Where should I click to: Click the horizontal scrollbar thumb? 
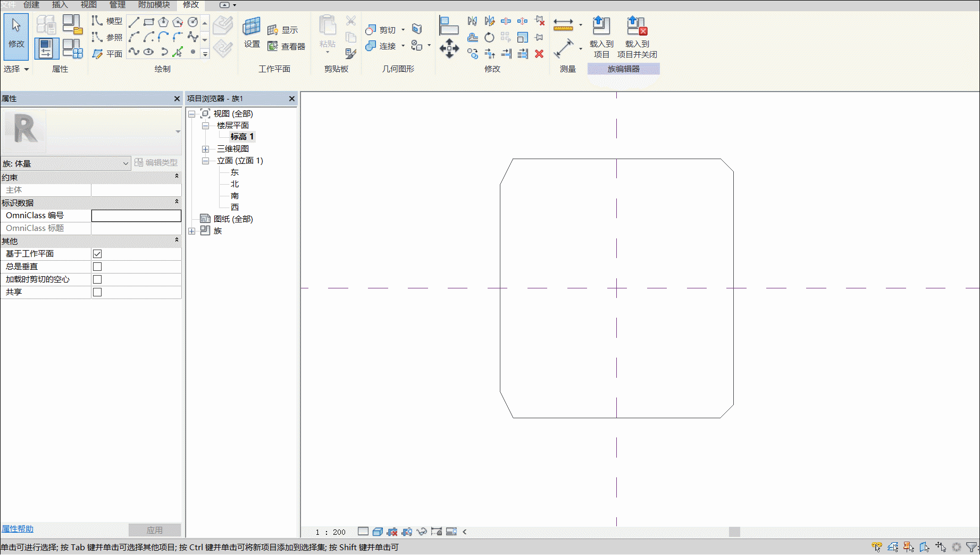(734, 532)
